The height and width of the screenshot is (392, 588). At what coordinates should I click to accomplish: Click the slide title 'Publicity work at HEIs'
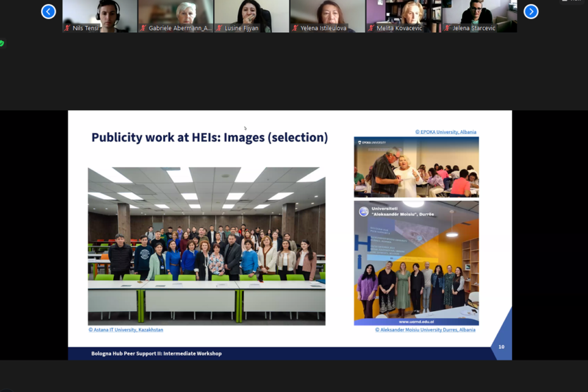point(210,138)
